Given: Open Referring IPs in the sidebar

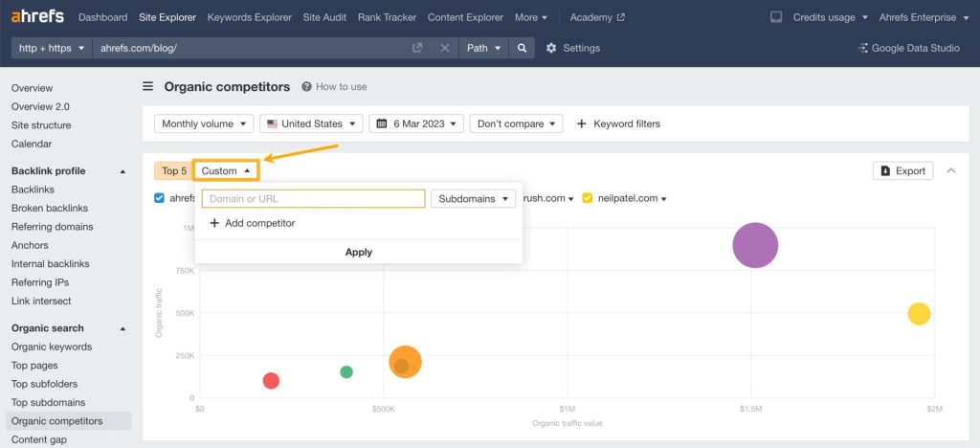Looking at the screenshot, I should 40,282.
